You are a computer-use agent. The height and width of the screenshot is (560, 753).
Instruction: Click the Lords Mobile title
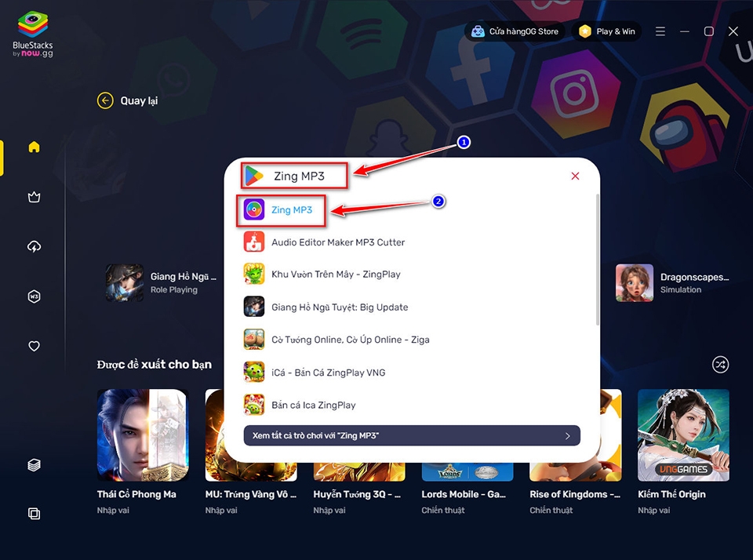click(464, 494)
